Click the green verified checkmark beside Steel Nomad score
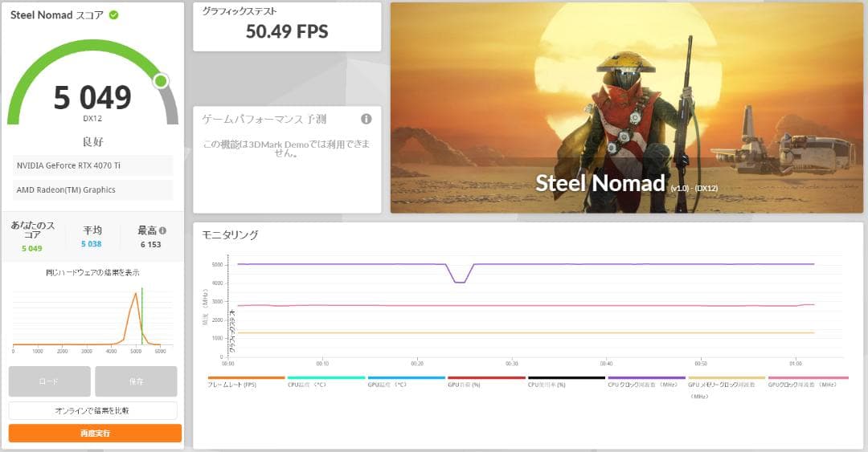The width and height of the screenshot is (868, 452). 113,15
